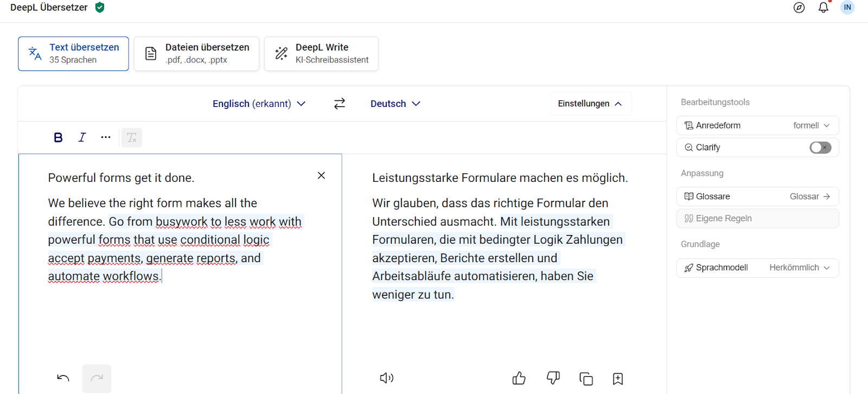The width and height of the screenshot is (868, 394).
Task: Expand the Sprachmodell dropdown
Action: point(799,268)
